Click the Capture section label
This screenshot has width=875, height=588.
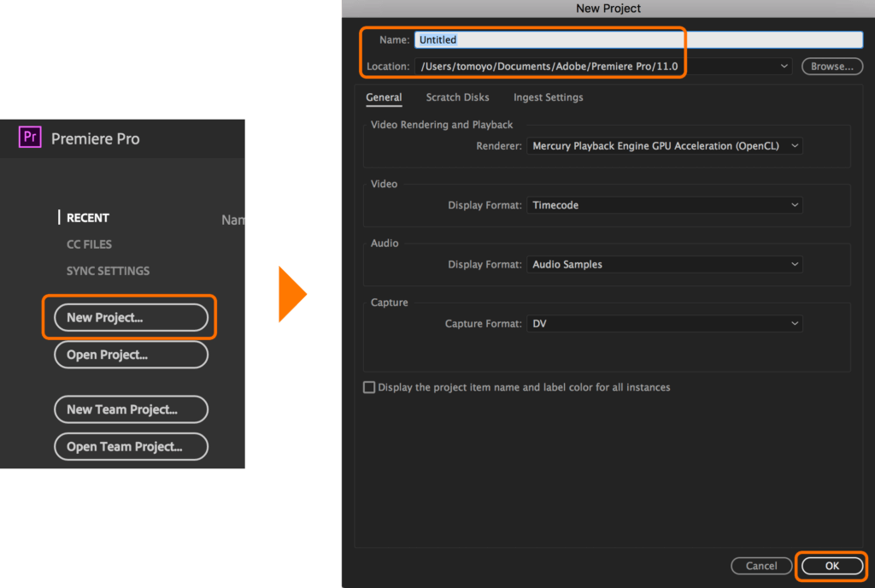click(389, 303)
